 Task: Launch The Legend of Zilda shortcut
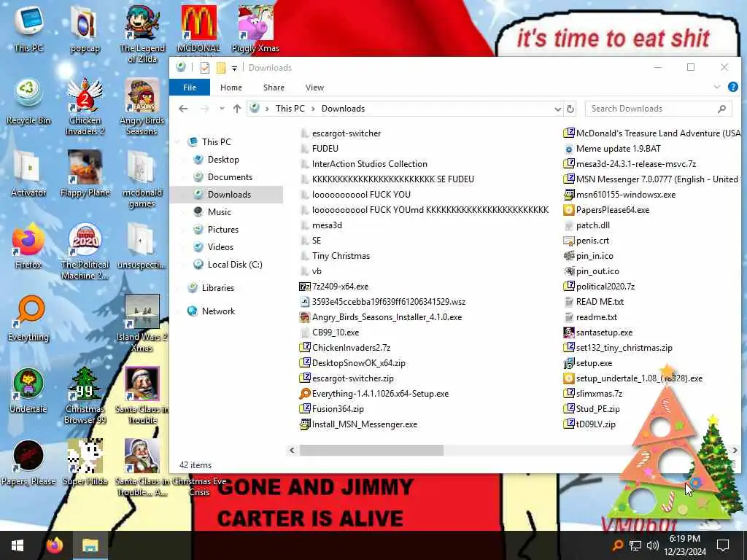pyautogui.click(x=142, y=34)
